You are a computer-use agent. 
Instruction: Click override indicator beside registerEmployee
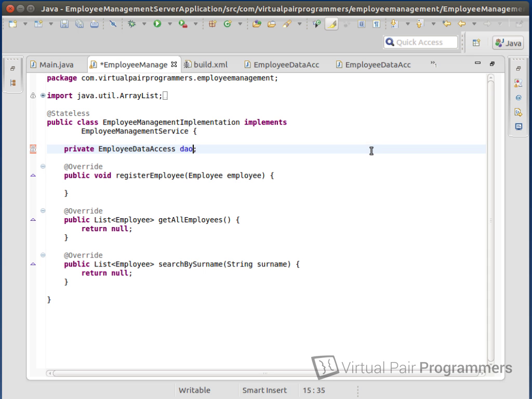click(x=33, y=176)
